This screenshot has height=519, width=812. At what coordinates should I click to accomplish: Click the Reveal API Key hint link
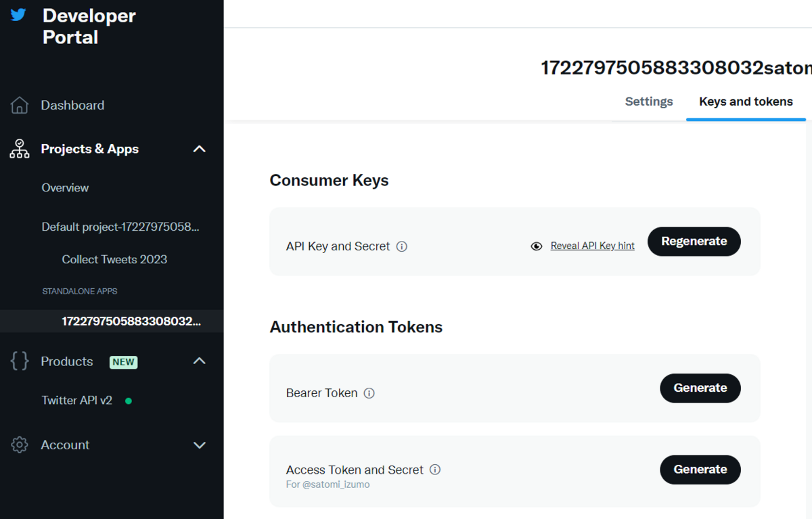coord(592,246)
